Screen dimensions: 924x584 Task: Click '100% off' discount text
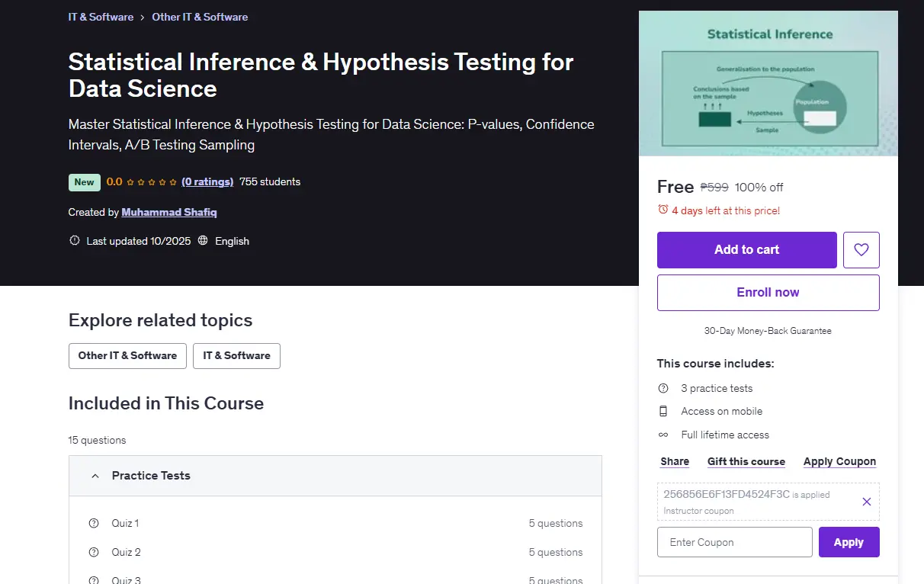759,187
